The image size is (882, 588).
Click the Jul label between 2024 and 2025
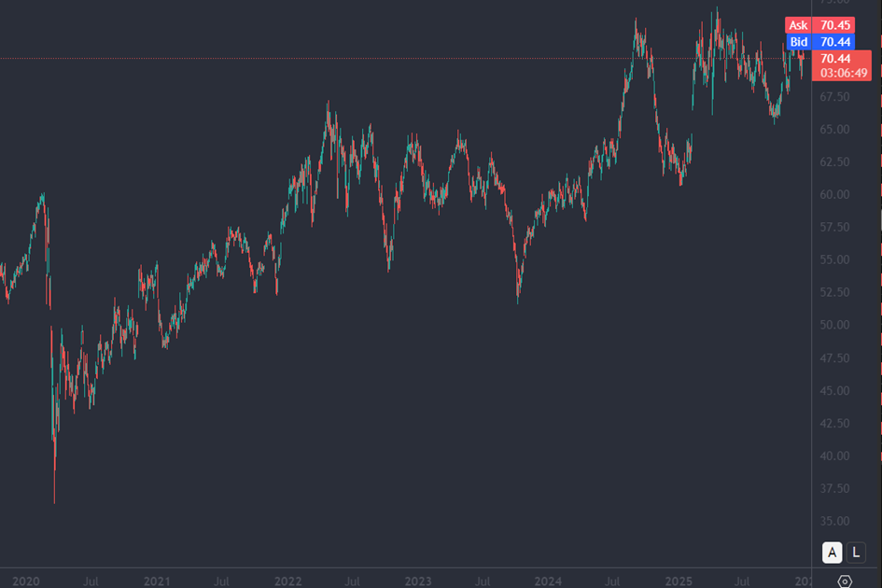coord(612,581)
